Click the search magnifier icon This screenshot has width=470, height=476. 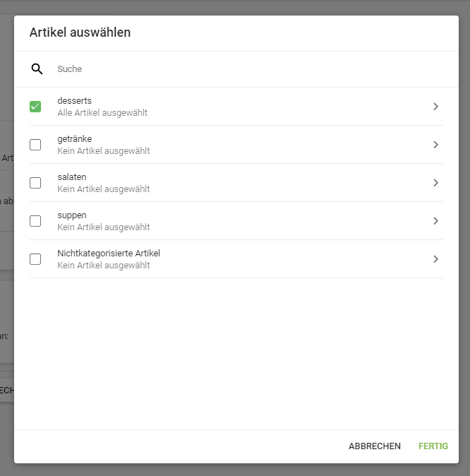click(x=37, y=69)
